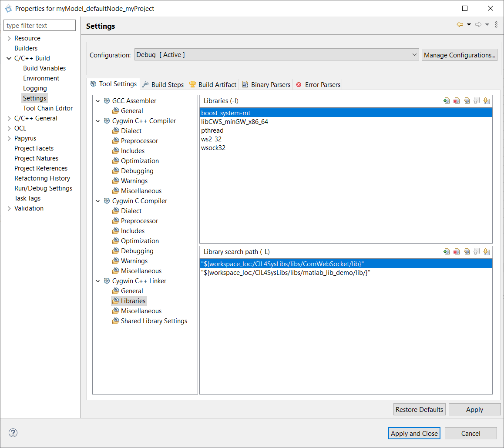
Task: Click the Cygwin C++ Linker tool icon
Action: tap(107, 281)
